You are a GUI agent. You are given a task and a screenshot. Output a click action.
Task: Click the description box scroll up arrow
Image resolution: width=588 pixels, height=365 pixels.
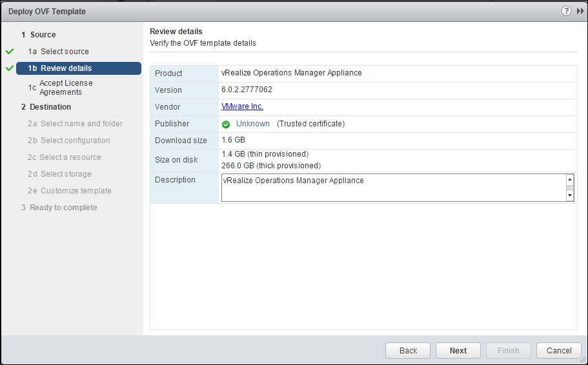(x=570, y=179)
